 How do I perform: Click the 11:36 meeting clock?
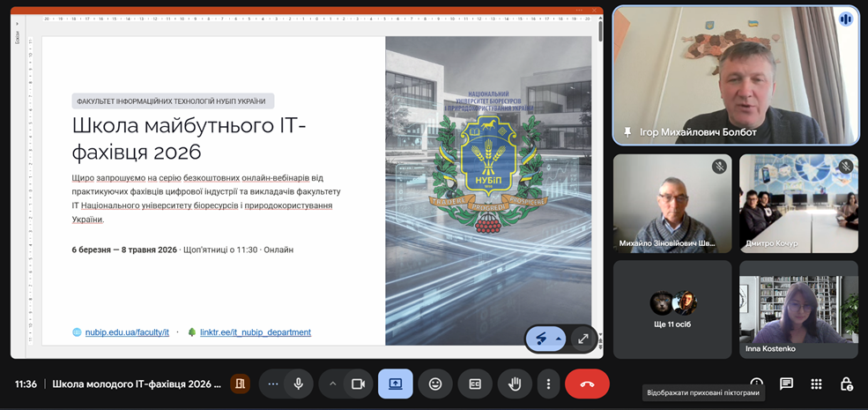[x=26, y=384]
